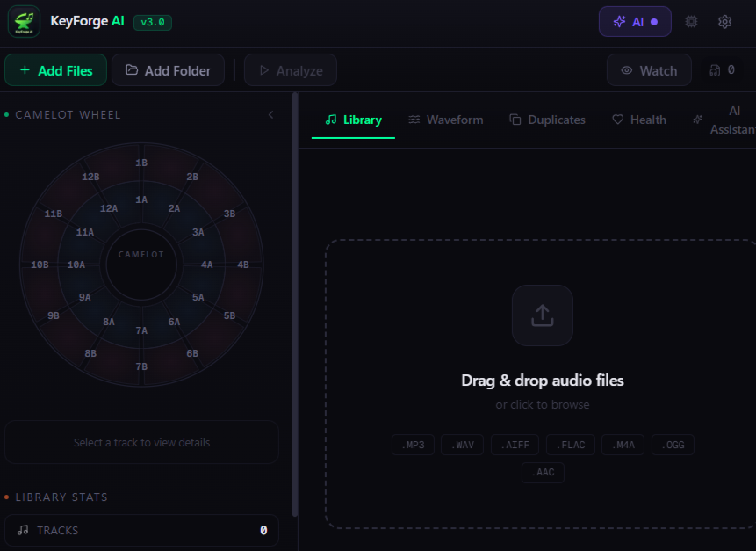Click the LIBRARY STATS section header
756x551 pixels.
click(61, 497)
